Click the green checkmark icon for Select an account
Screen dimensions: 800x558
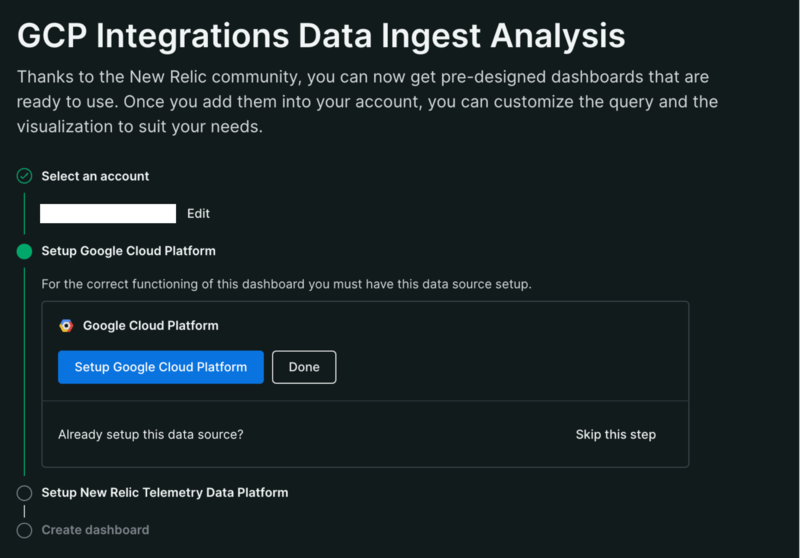tap(24, 176)
